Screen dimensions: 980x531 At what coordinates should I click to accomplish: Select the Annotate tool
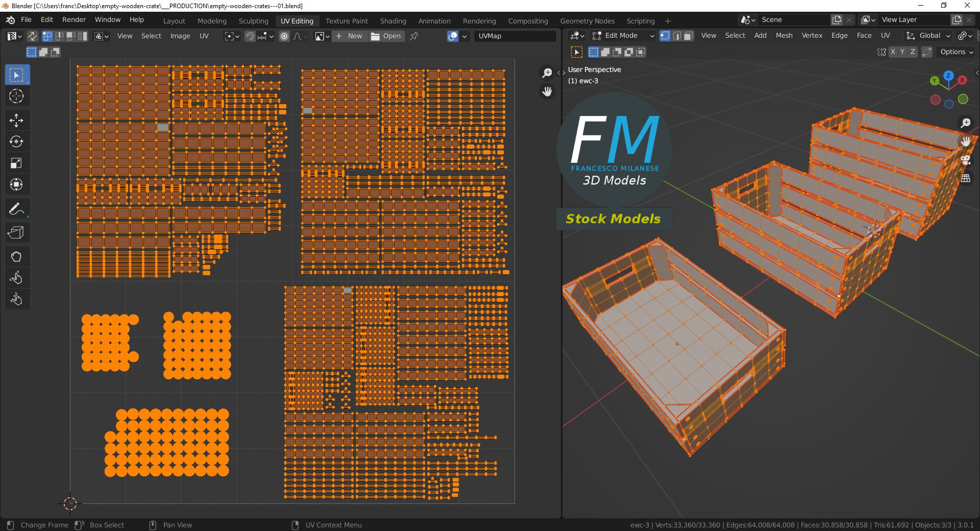click(16, 209)
